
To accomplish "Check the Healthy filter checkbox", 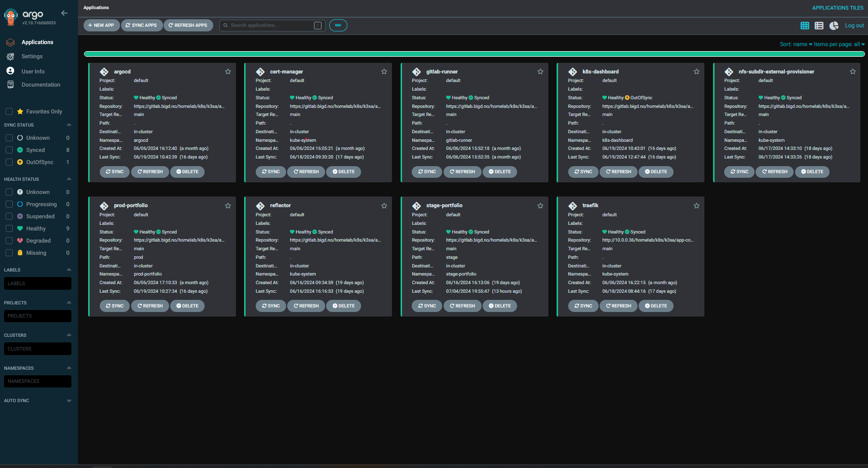I will click(9, 228).
